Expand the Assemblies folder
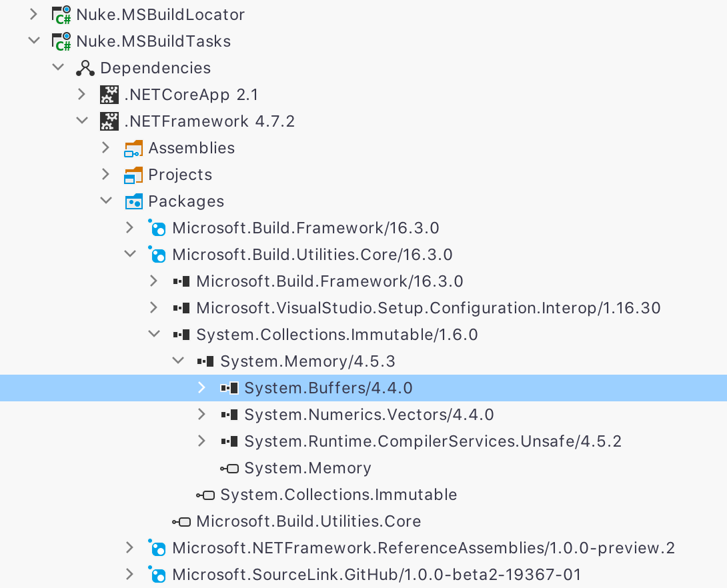 click(105, 147)
